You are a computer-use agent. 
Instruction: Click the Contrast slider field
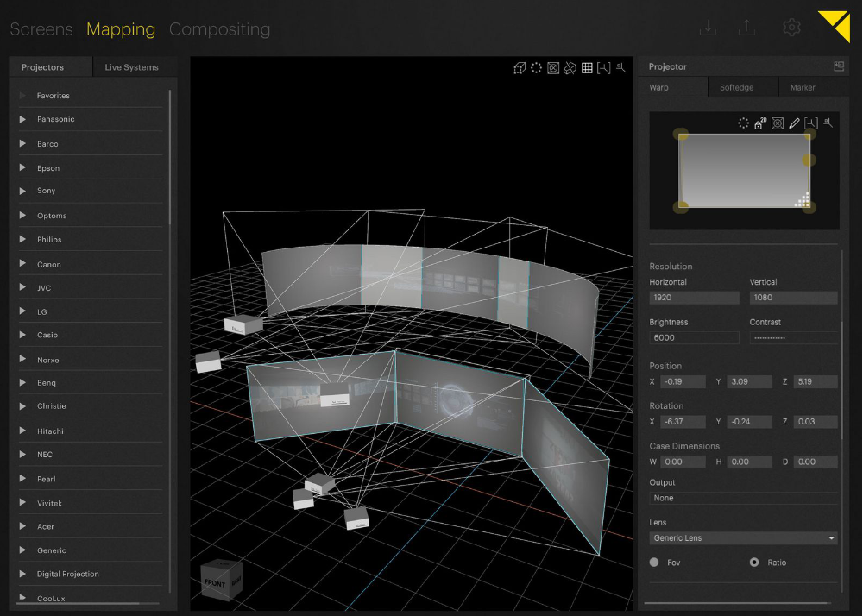pyautogui.click(x=793, y=338)
